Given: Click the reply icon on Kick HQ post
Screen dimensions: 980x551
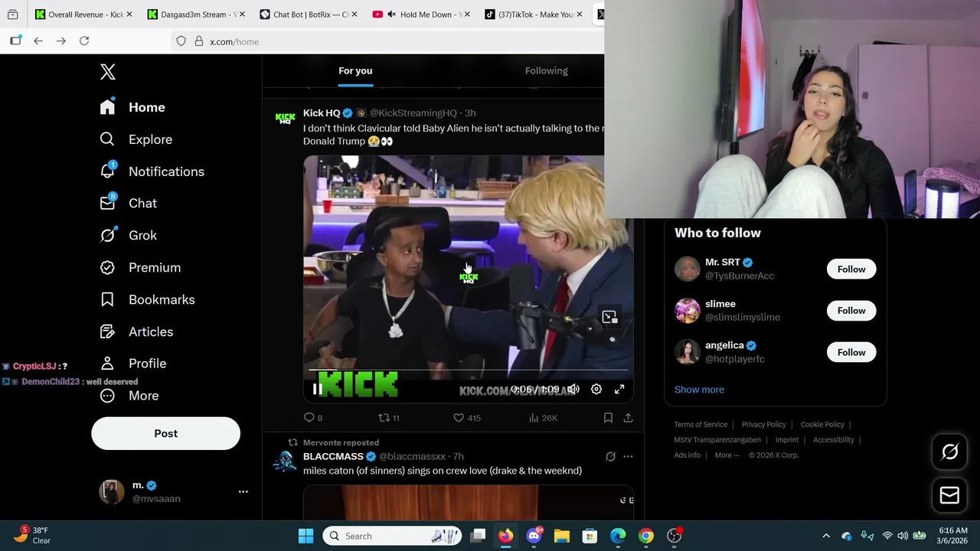Looking at the screenshot, I should click(x=309, y=418).
